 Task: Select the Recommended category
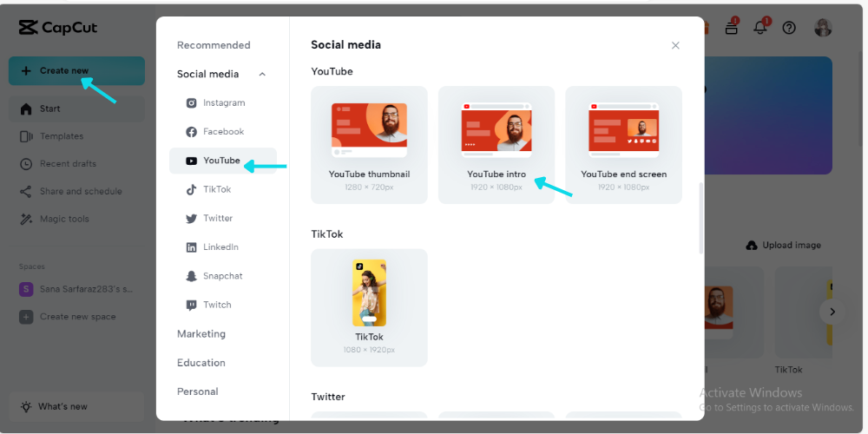[214, 45]
